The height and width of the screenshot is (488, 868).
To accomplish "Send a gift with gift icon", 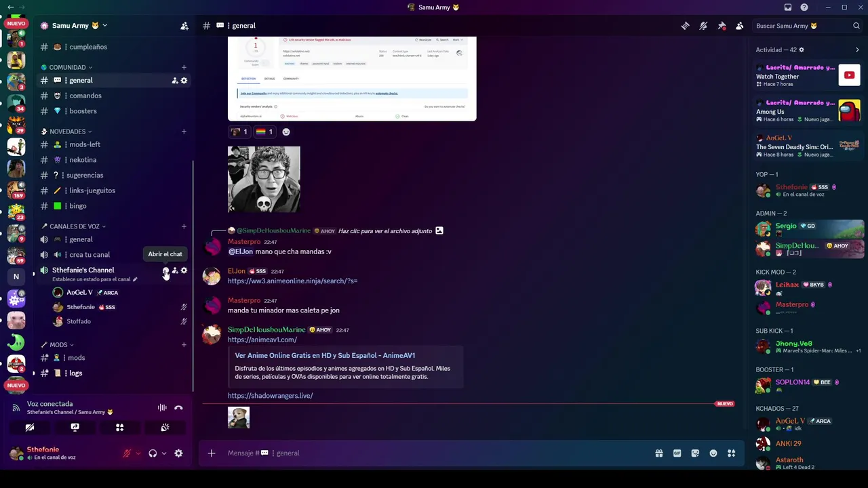I will [x=658, y=453].
